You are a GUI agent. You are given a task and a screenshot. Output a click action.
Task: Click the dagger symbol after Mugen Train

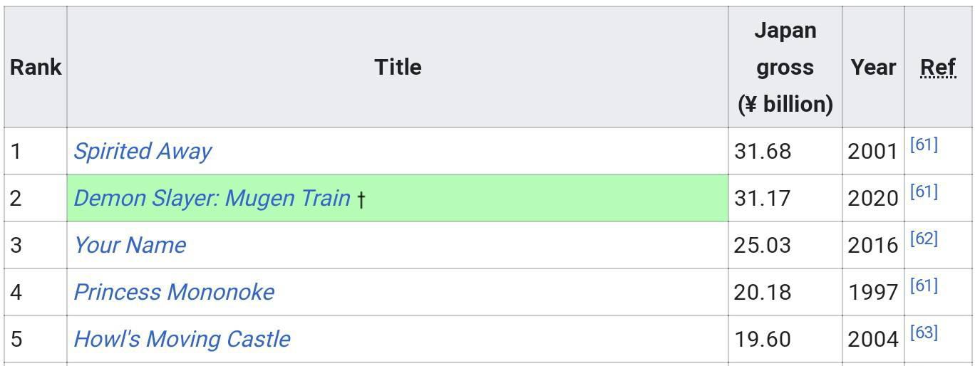[361, 199]
